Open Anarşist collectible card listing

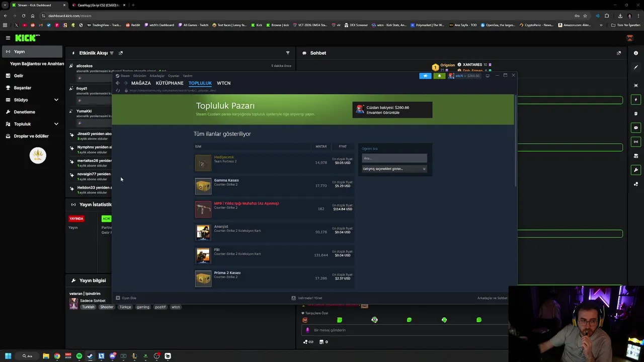click(274, 232)
